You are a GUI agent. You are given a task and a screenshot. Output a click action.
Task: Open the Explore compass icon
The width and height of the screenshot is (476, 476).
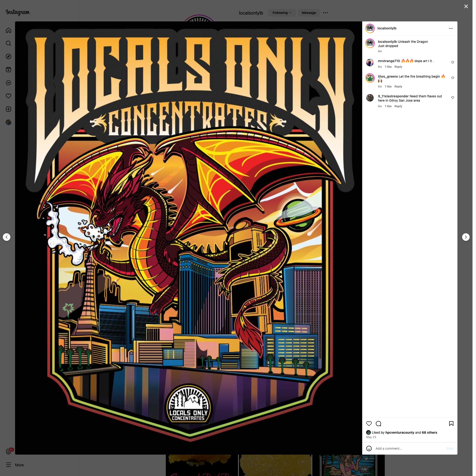coord(8,56)
